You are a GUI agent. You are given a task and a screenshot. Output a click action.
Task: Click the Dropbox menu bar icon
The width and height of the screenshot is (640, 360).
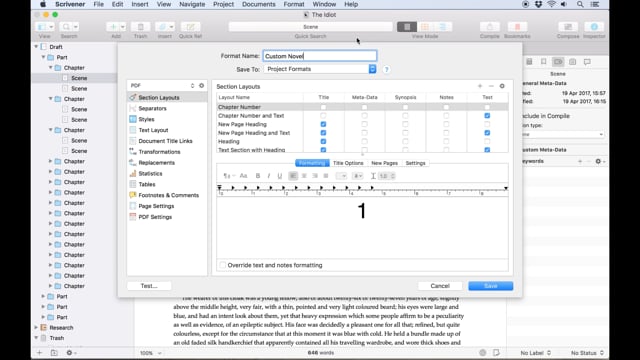[x=538, y=4]
